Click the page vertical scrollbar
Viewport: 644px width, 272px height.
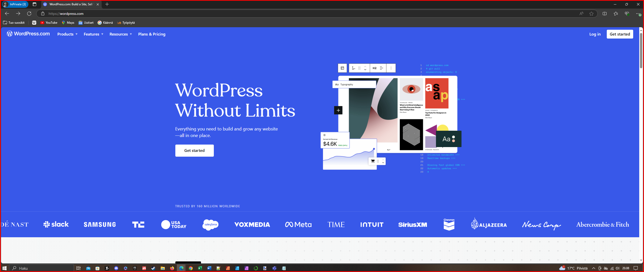641,50
